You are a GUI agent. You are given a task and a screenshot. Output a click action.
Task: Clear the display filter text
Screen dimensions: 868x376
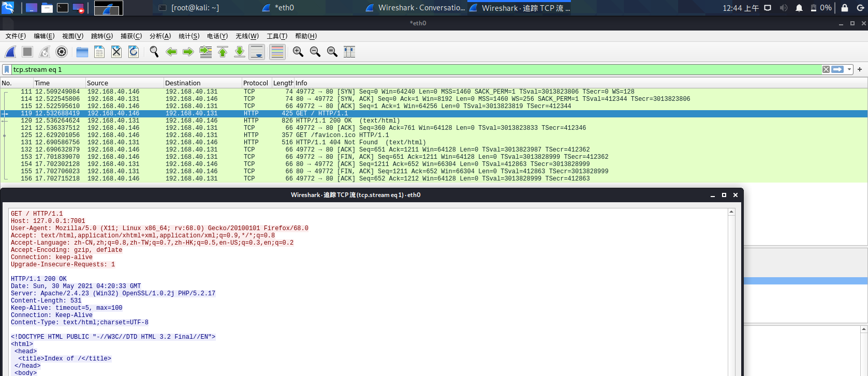(x=826, y=69)
